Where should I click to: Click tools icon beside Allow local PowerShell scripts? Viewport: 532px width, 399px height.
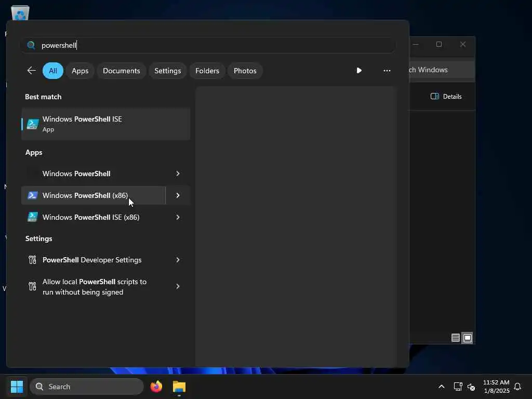(32, 286)
